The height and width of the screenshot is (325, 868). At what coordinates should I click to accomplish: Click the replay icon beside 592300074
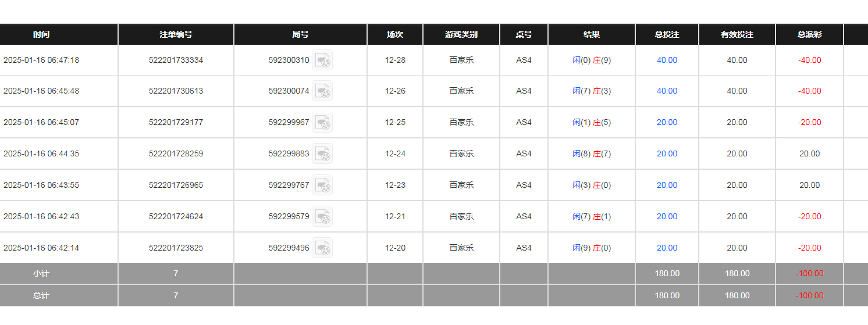(322, 91)
